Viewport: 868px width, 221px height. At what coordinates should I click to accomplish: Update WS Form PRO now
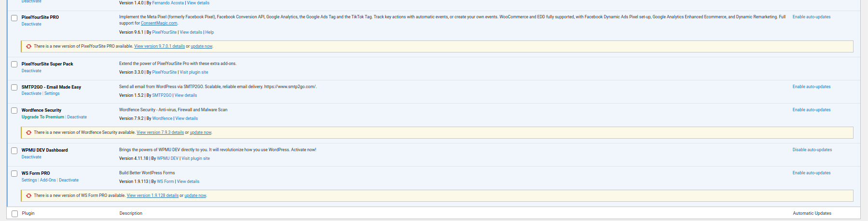coord(195,195)
